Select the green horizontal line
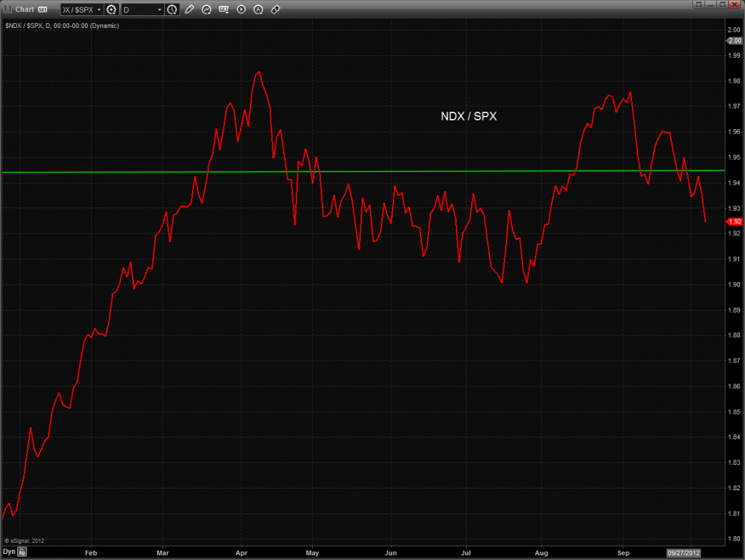Viewport: 745px width, 560px height. [425, 171]
